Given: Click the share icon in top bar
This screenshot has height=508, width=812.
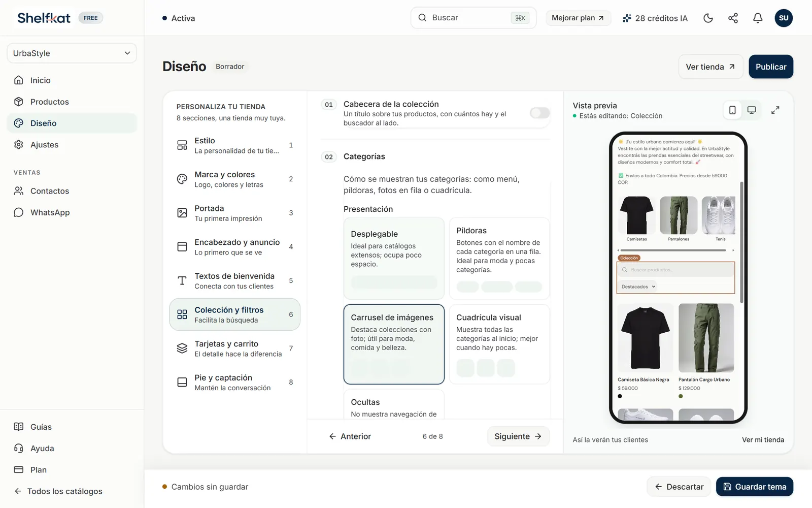Looking at the screenshot, I should click(x=733, y=18).
